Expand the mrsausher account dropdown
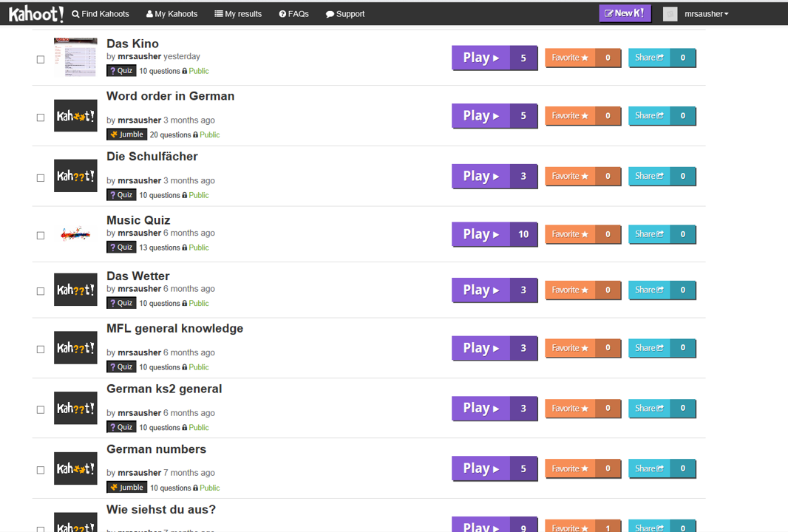788x532 pixels. 706,14
